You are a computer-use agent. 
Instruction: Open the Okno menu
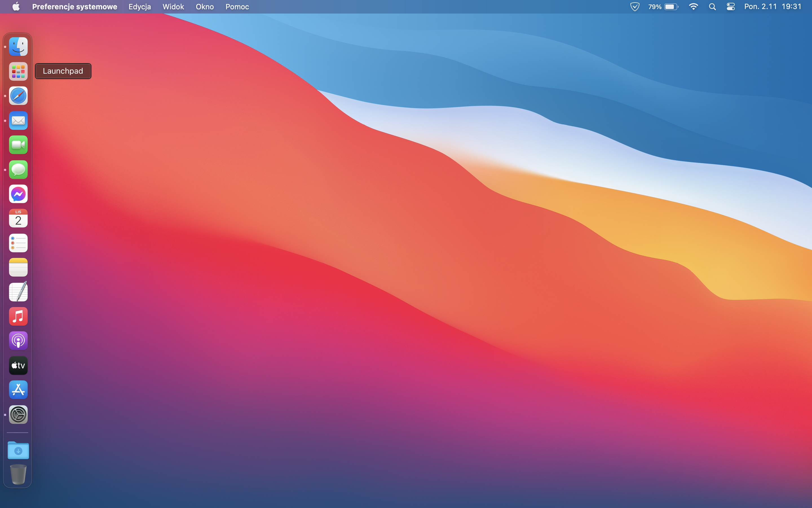205,7
